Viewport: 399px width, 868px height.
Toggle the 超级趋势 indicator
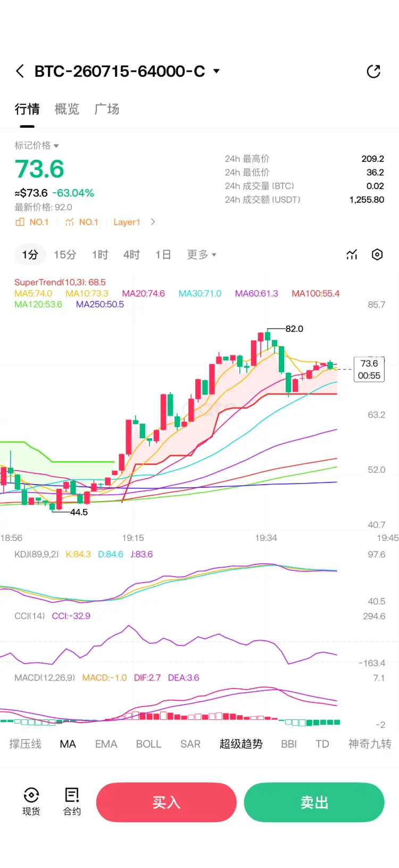(241, 744)
